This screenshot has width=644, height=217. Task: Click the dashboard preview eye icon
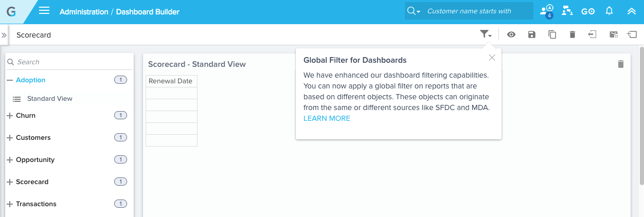click(511, 34)
